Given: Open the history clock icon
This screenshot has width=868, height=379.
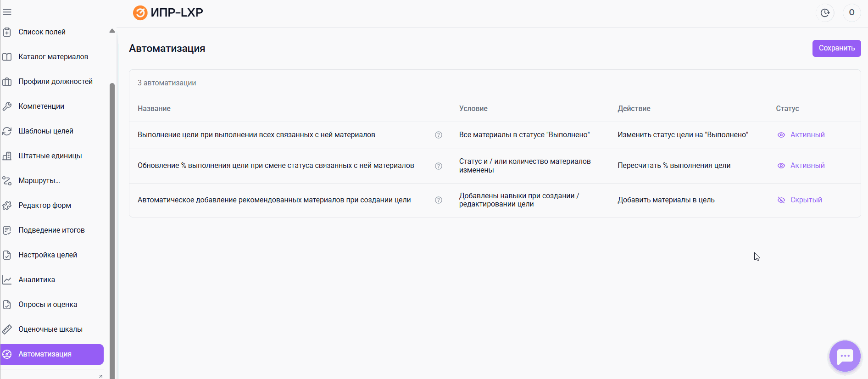Looking at the screenshot, I should pyautogui.click(x=825, y=12).
